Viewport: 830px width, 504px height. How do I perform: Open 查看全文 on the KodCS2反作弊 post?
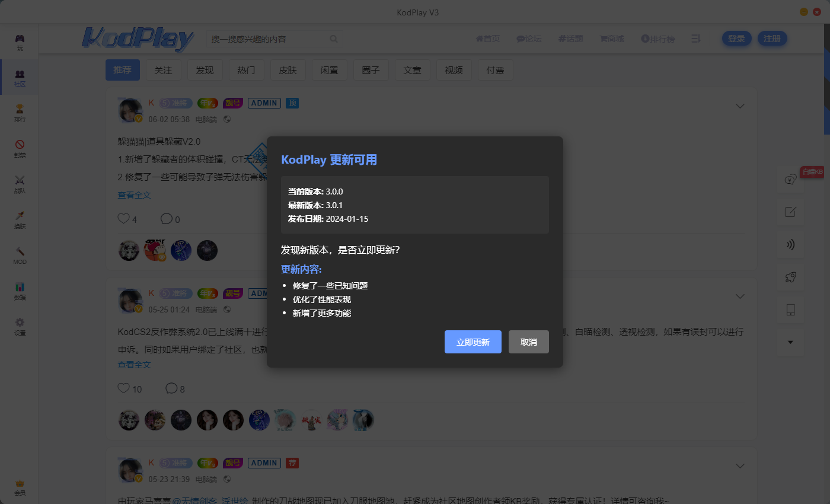134,365
